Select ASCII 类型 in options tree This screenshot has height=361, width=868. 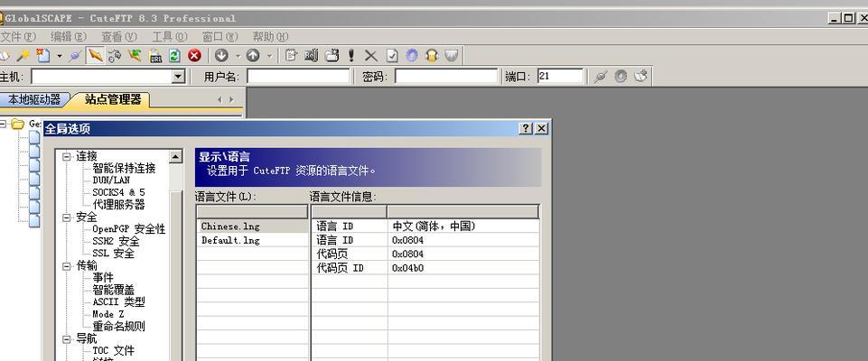tap(118, 301)
